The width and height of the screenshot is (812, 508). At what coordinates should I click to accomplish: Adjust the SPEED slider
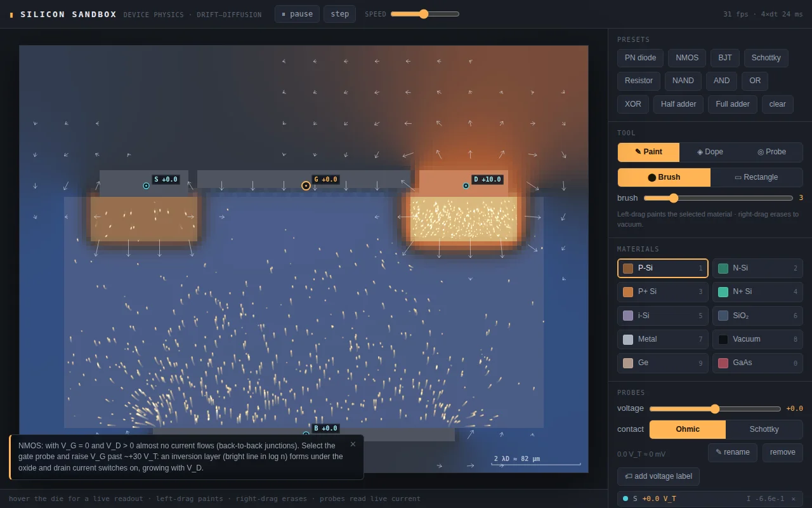[x=425, y=14]
